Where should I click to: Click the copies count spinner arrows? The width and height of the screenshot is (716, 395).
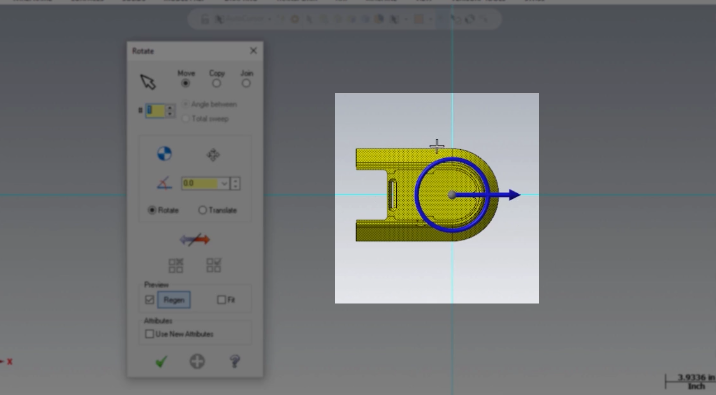coord(170,111)
